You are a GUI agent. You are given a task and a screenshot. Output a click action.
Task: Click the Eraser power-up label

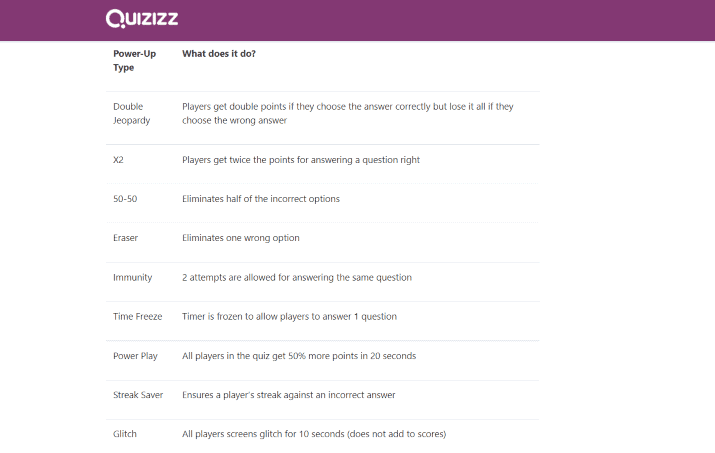tap(125, 238)
